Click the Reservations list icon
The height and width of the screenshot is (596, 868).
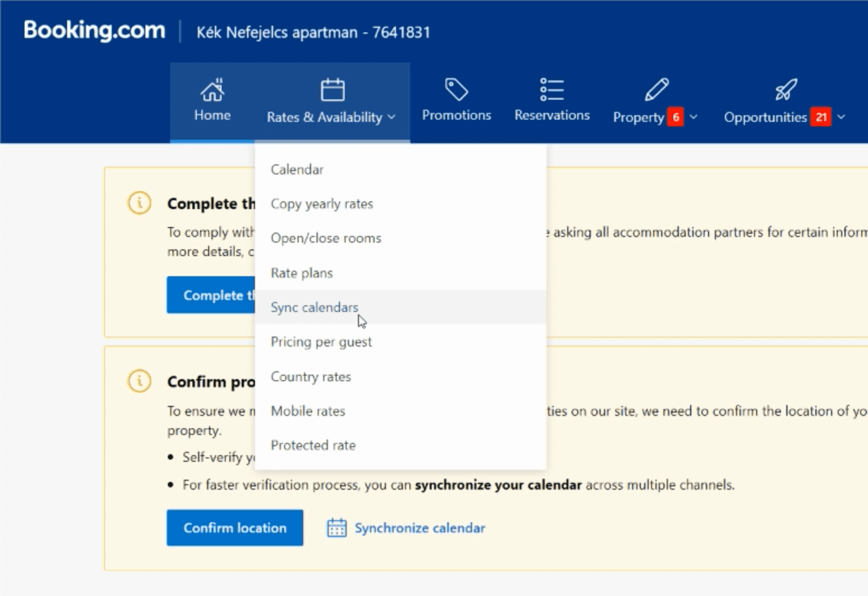click(x=551, y=89)
